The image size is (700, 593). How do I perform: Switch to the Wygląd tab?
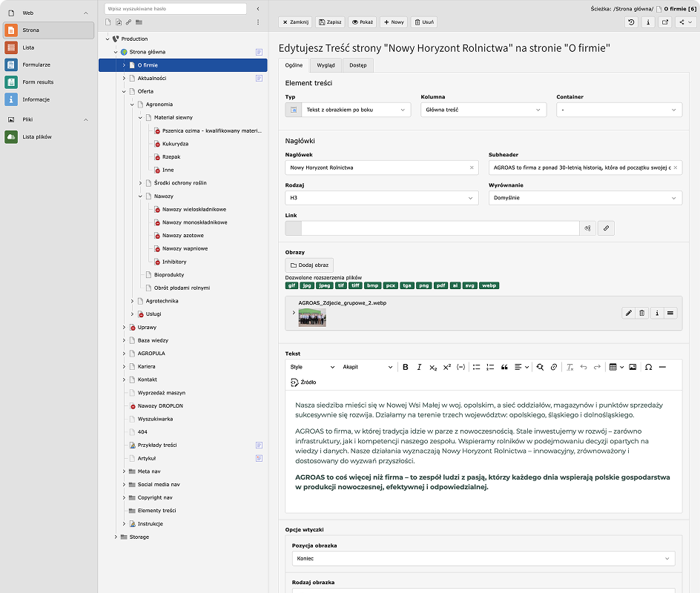(326, 65)
